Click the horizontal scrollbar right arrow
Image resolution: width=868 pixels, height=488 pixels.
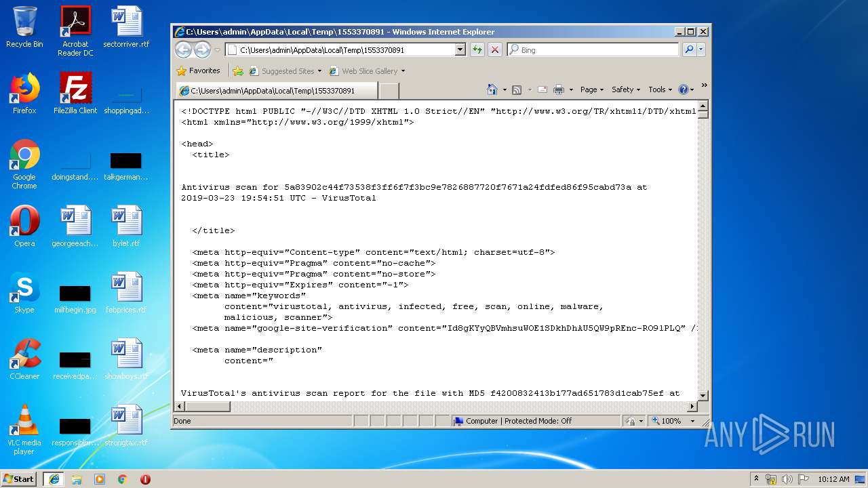692,407
